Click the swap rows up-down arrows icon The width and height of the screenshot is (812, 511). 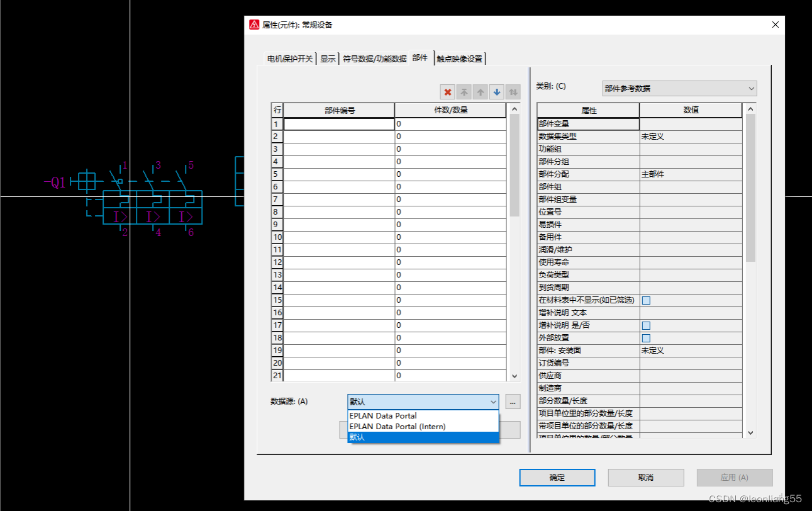tap(513, 93)
